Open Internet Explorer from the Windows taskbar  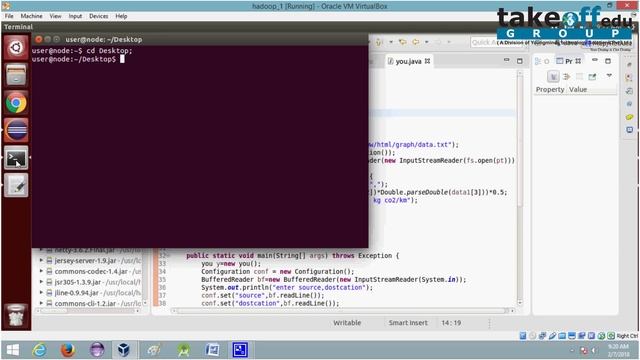pyautogui.click(x=39, y=350)
